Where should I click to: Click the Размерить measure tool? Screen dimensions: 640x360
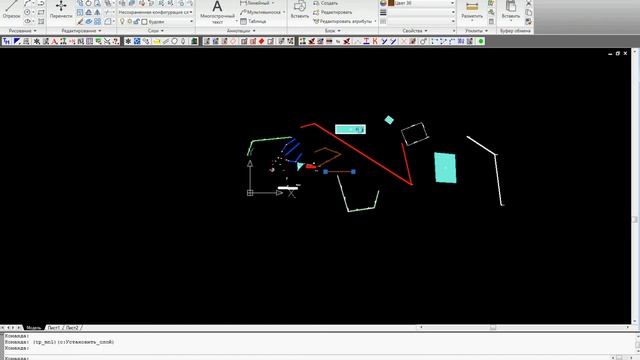click(472, 10)
